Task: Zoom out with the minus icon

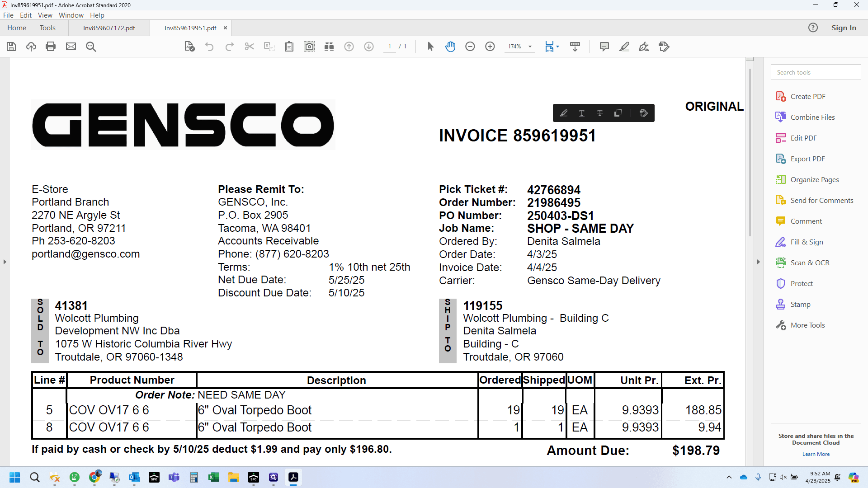Action: pyautogui.click(x=470, y=47)
